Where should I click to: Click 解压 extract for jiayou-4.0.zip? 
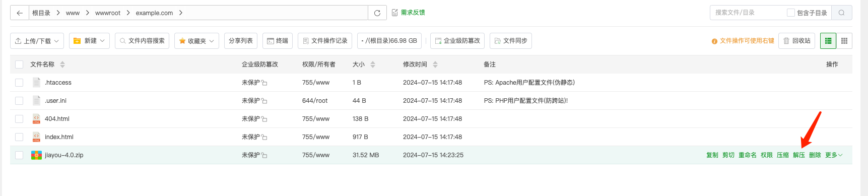[799, 155]
